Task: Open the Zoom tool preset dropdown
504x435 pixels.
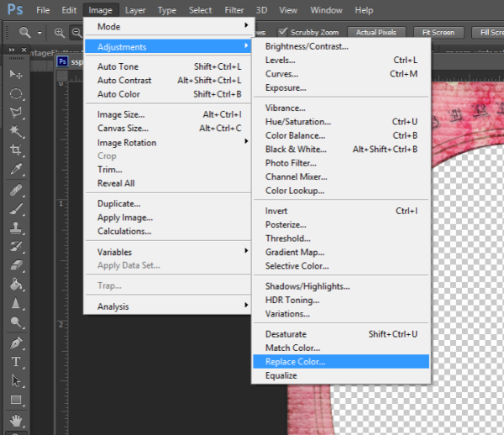Action: tap(39, 33)
